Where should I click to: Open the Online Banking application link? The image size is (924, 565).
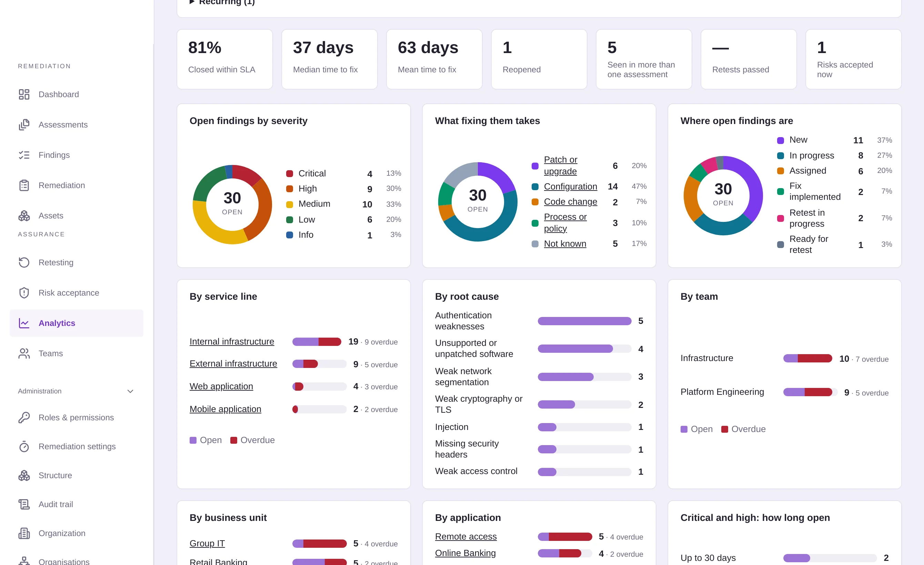point(465,553)
